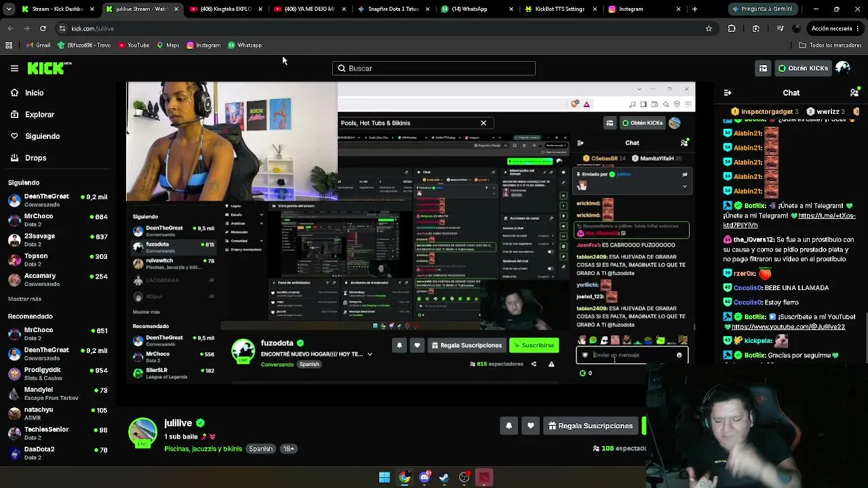868x488 pixels.
Task: Open the Chrome profile avatar
Action: point(797,28)
